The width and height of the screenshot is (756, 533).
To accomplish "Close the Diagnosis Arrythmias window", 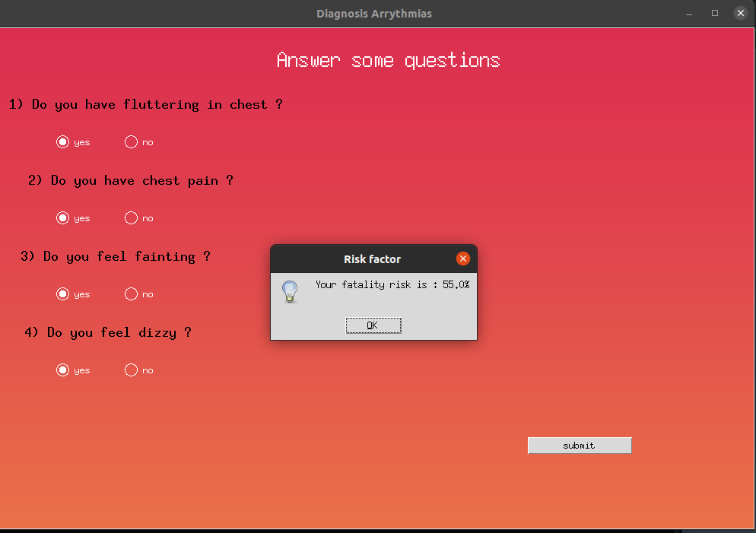I will 741,13.
